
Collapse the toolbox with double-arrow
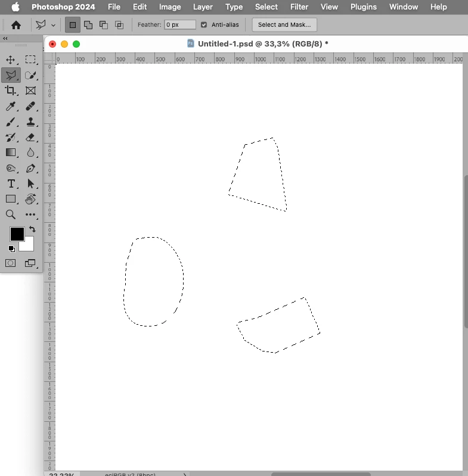pos(5,38)
